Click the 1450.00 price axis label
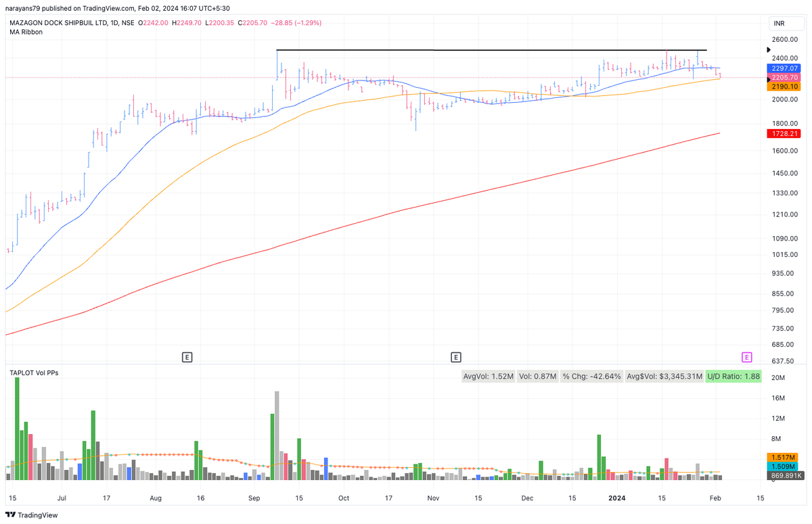 (x=784, y=174)
